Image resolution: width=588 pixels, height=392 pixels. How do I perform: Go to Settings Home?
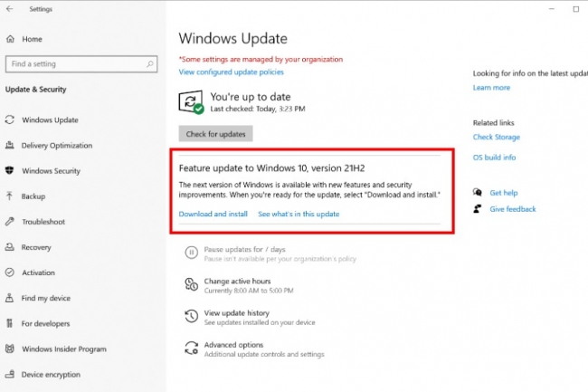(x=32, y=39)
